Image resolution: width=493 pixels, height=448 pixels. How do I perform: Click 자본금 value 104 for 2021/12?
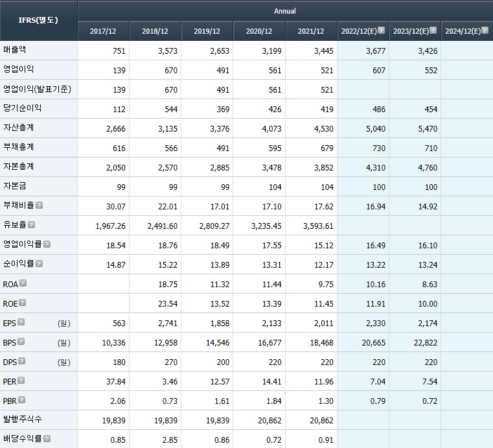coord(327,187)
